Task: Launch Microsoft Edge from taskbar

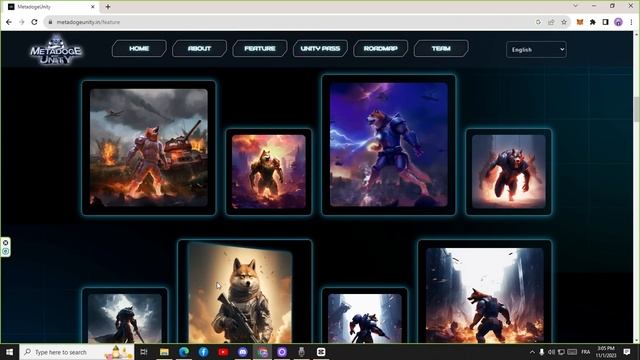Action: point(184,352)
